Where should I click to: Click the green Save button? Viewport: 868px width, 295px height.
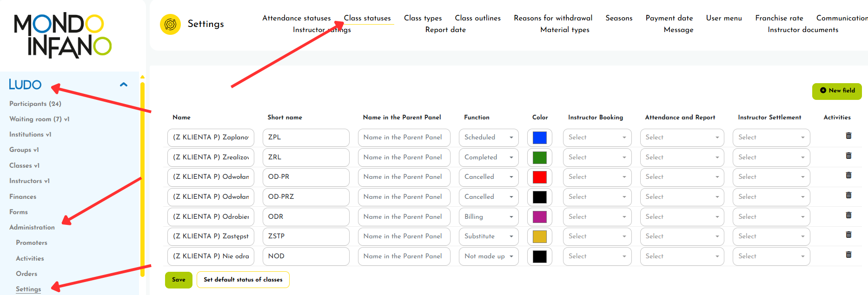tap(179, 280)
